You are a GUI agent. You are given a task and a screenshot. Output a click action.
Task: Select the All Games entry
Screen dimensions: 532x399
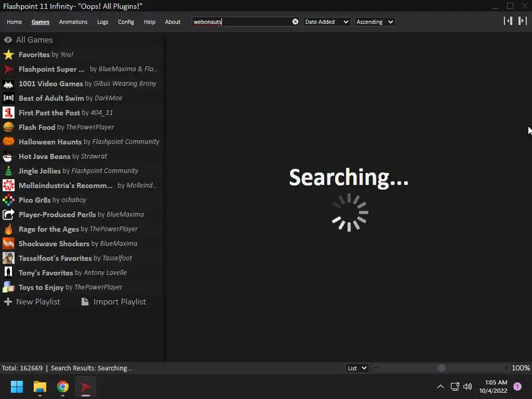82,40
